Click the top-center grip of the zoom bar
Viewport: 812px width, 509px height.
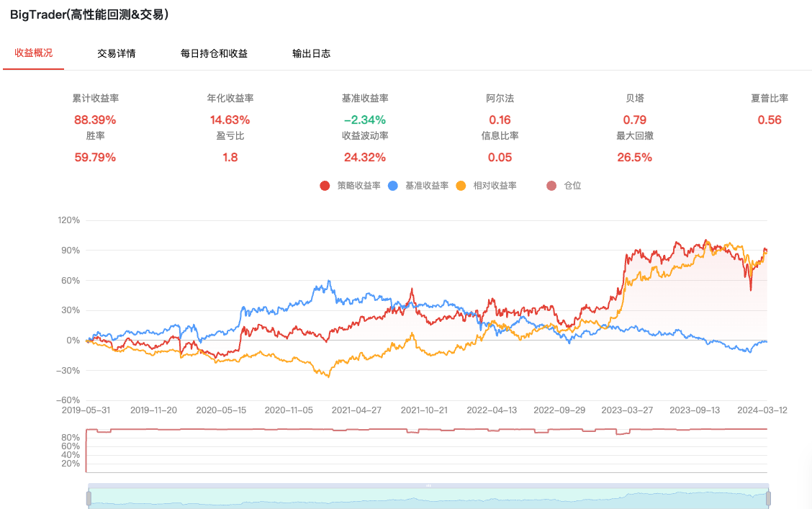click(x=428, y=486)
